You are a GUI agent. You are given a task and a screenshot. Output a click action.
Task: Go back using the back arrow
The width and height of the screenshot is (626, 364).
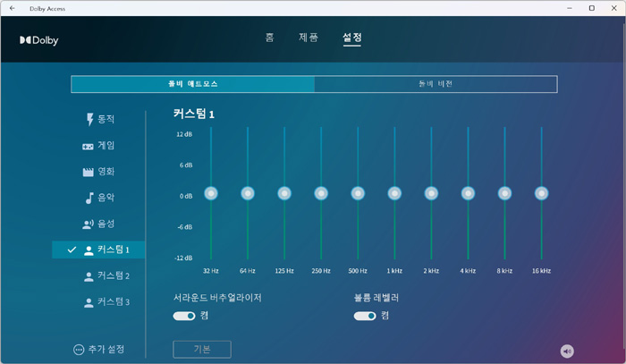coord(12,8)
